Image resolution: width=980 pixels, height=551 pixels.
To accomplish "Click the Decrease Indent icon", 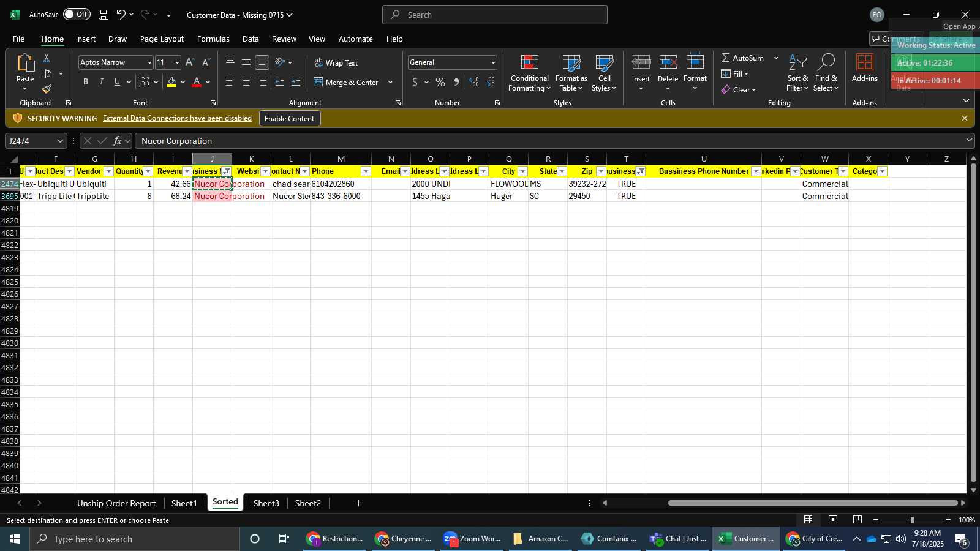I will (x=280, y=82).
